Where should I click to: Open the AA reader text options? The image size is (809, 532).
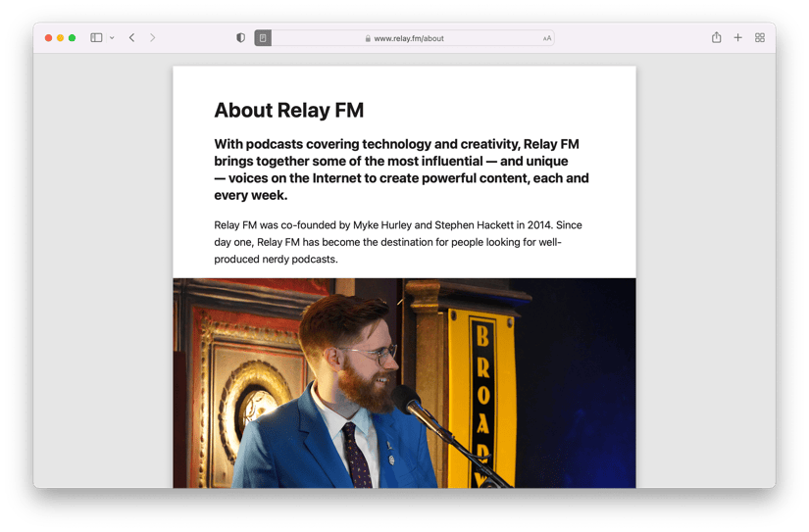[547, 38]
